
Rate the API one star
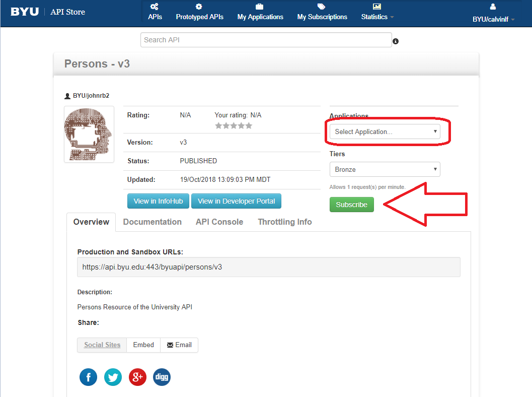point(218,125)
